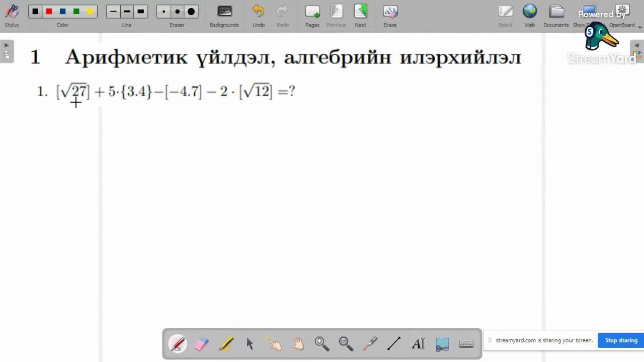Add a new page with Pages
The width and height of the screenshot is (644, 362).
pyautogui.click(x=312, y=16)
